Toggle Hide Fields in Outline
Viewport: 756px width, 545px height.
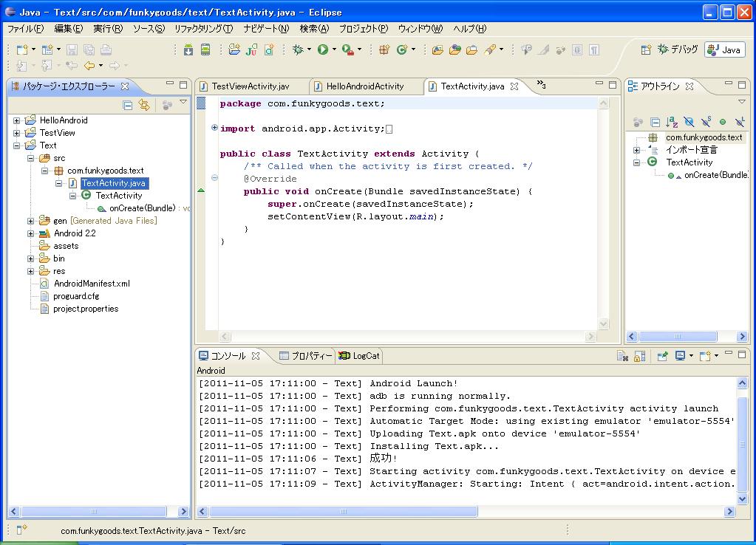coord(689,122)
